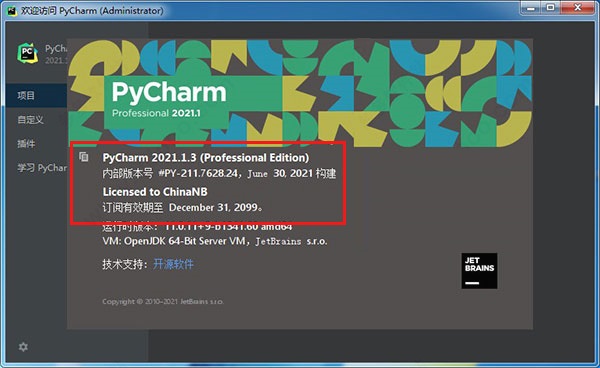The width and height of the screenshot is (600, 368).
Task: Maximize the PyCharm welcome window
Action: click(x=550, y=8)
